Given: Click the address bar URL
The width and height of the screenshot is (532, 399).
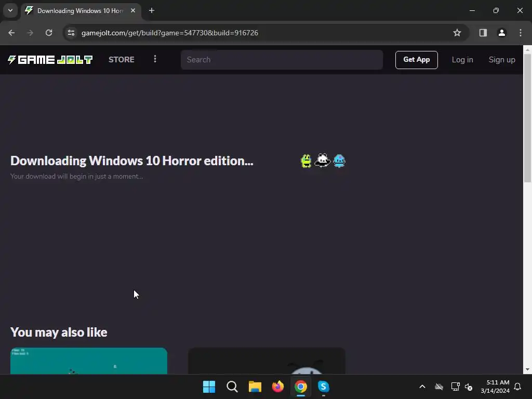Looking at the screenshot, I should [x=170, y=33].
